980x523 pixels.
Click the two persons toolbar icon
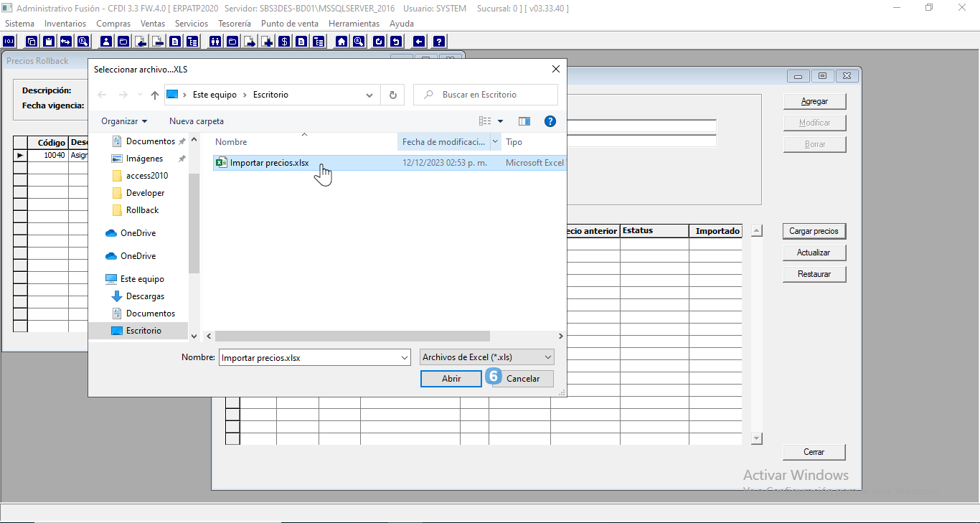point(215,42)
